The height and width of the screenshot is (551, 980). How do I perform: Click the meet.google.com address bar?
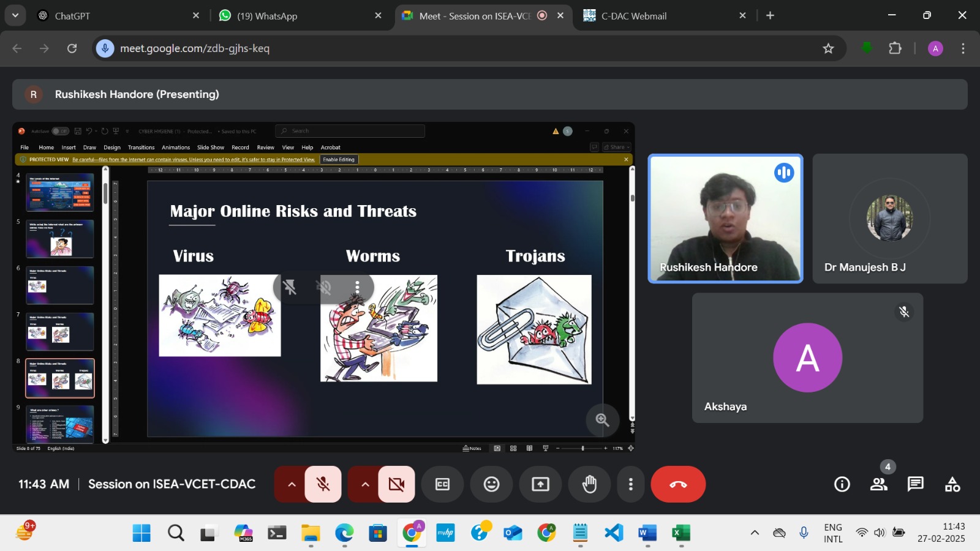pos(429,48)
